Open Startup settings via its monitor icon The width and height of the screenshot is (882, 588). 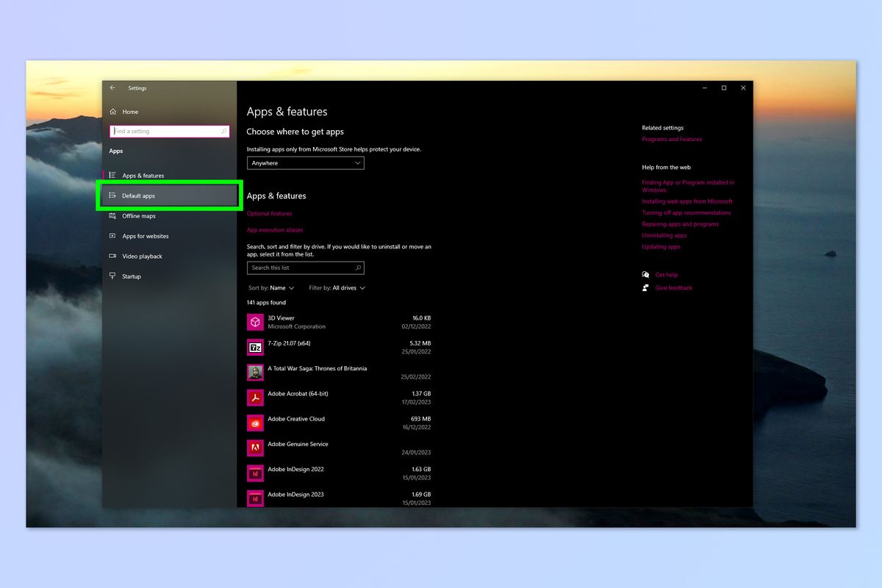[112, 276]
